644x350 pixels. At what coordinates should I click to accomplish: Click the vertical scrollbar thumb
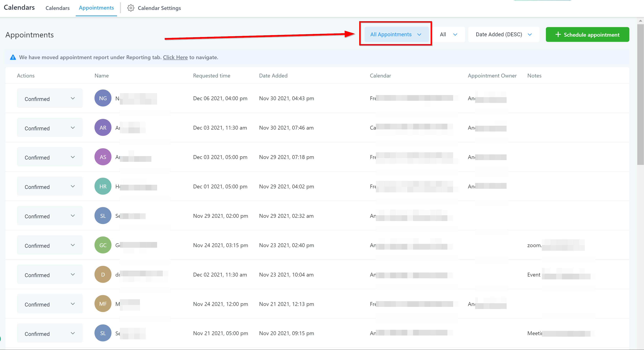[640, 95]
